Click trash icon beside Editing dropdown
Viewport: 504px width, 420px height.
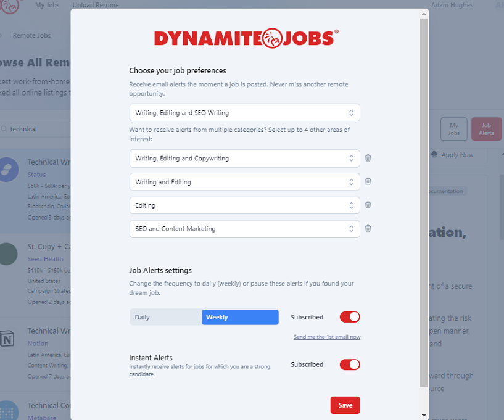(x=368, y=205)
